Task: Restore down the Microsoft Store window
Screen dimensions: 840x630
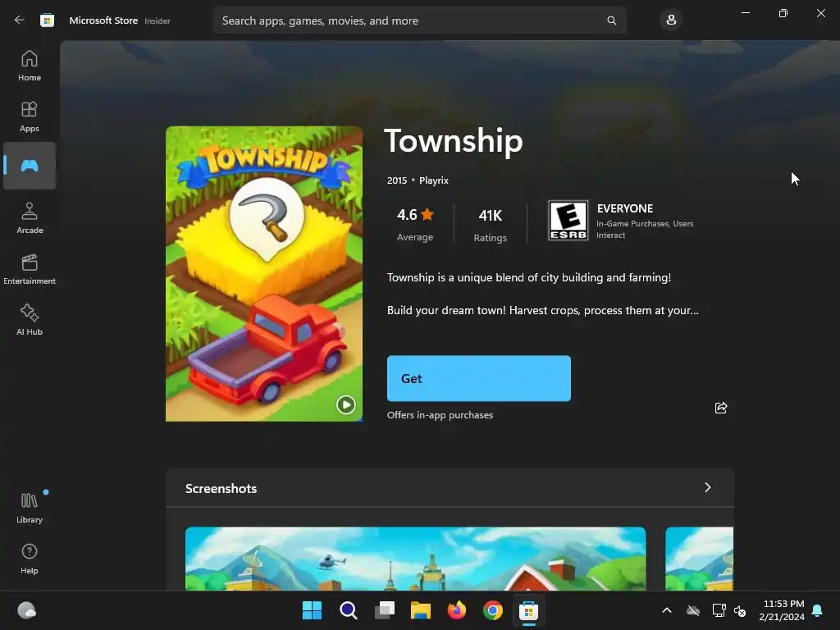Action: (783, 13)
